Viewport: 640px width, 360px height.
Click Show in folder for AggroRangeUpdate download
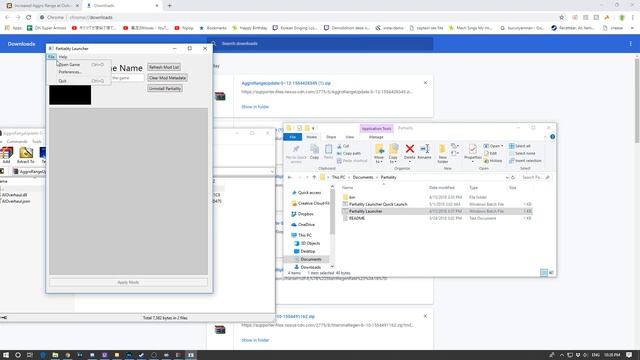(255, 107)
